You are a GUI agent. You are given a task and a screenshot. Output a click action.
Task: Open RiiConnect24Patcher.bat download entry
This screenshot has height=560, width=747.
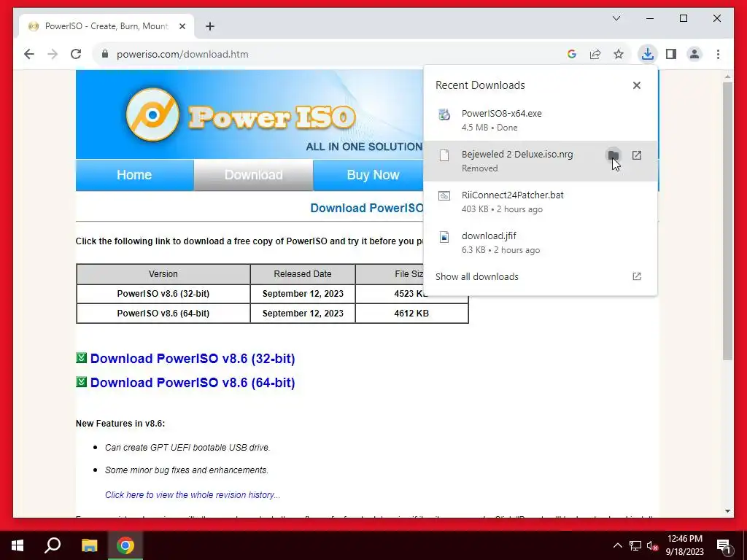point(540,201)
